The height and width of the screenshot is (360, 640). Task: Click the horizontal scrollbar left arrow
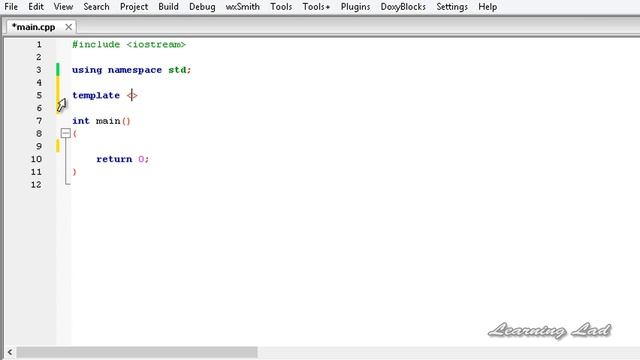[10, 352]
